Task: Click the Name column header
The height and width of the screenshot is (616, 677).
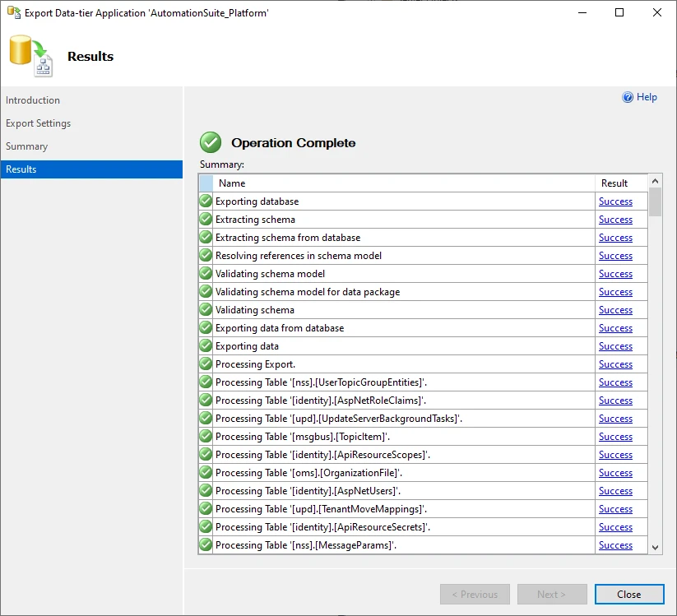Action: pos(404,183)
